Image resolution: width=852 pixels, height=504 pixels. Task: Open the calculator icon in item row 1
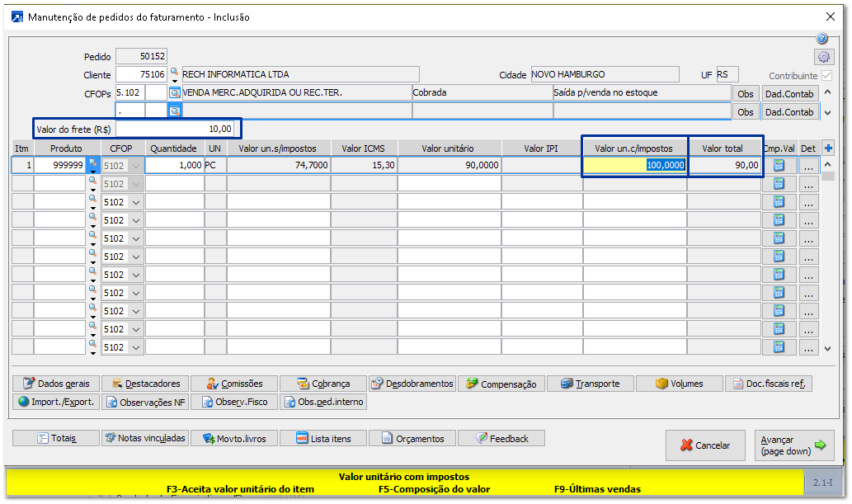pyautogui.click(x=779, y=166)
